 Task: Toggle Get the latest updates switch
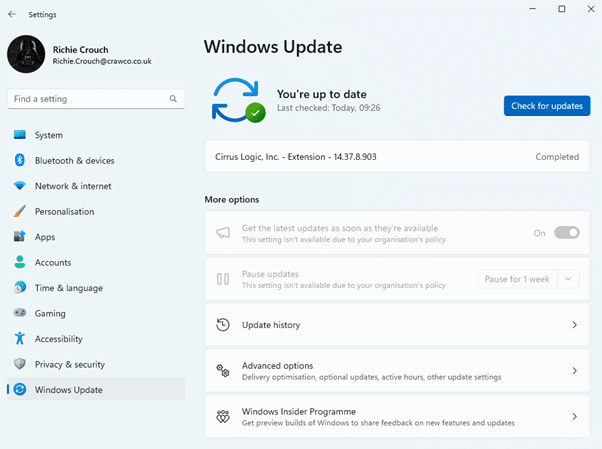[567, 232]
